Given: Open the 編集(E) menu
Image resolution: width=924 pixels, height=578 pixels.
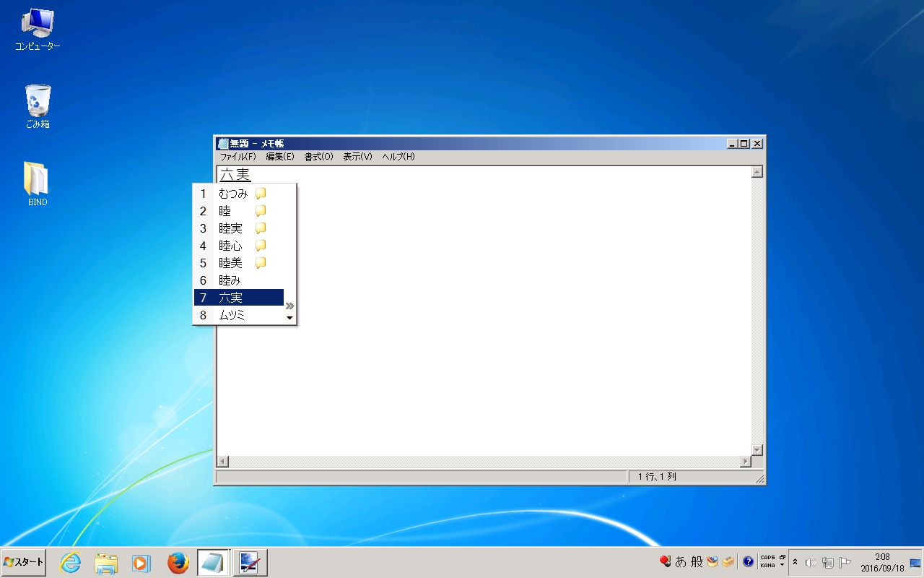Looking at the screenshot, I should [x=280, y=157].
